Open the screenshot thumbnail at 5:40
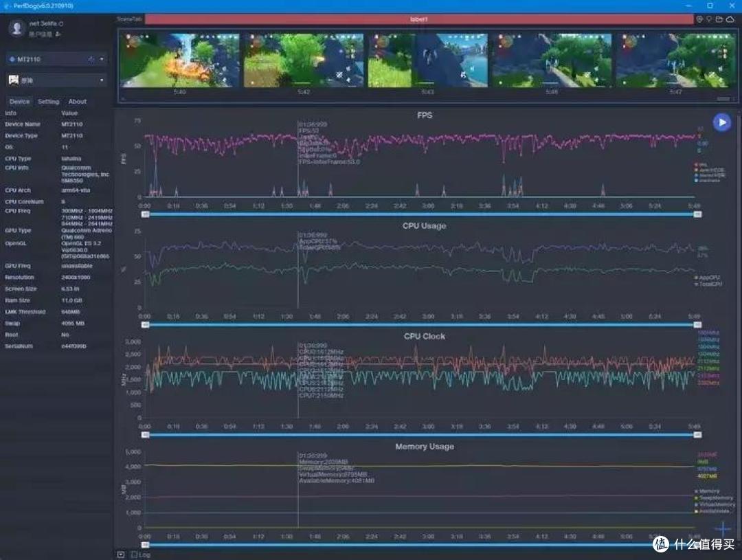Screen dimensions: 742x560 pos(180,60)
